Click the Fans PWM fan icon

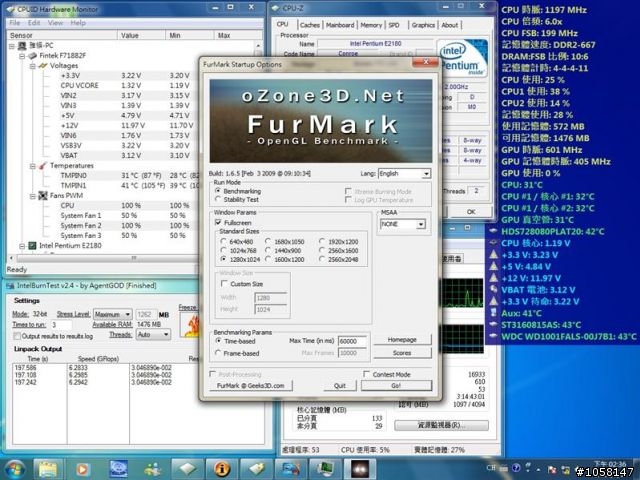coord(43,196)
